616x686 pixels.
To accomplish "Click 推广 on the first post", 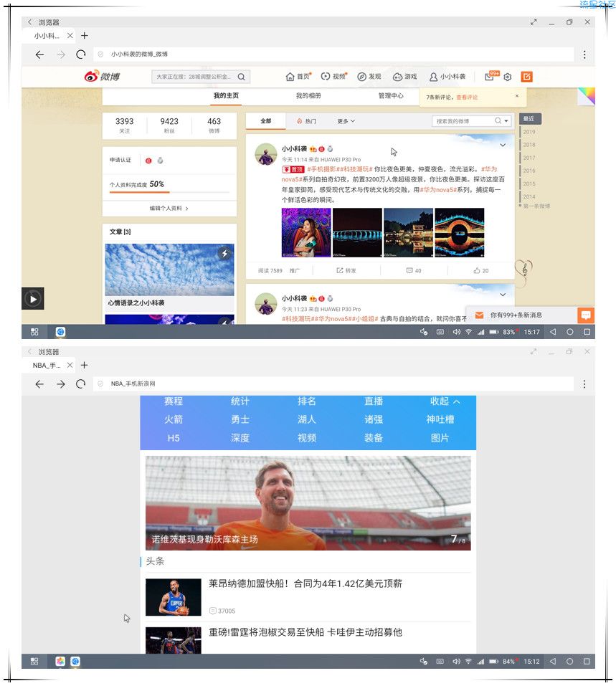I will tap(295, 271).
